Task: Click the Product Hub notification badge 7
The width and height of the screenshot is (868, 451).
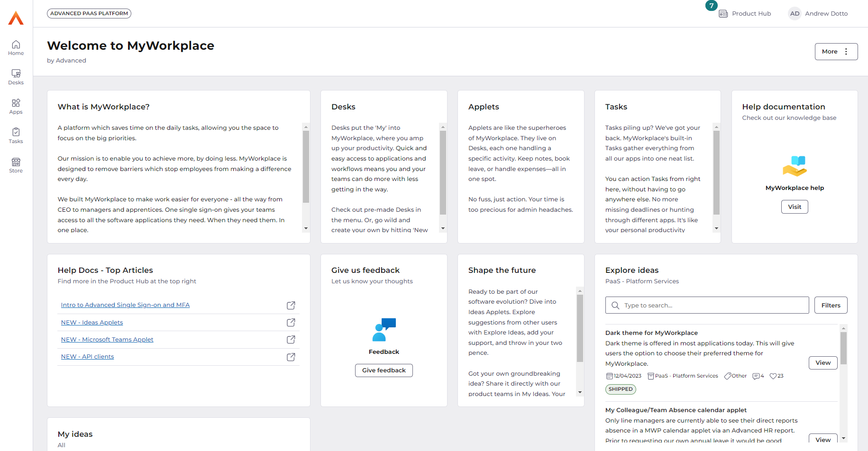Action: pos(711,6)
